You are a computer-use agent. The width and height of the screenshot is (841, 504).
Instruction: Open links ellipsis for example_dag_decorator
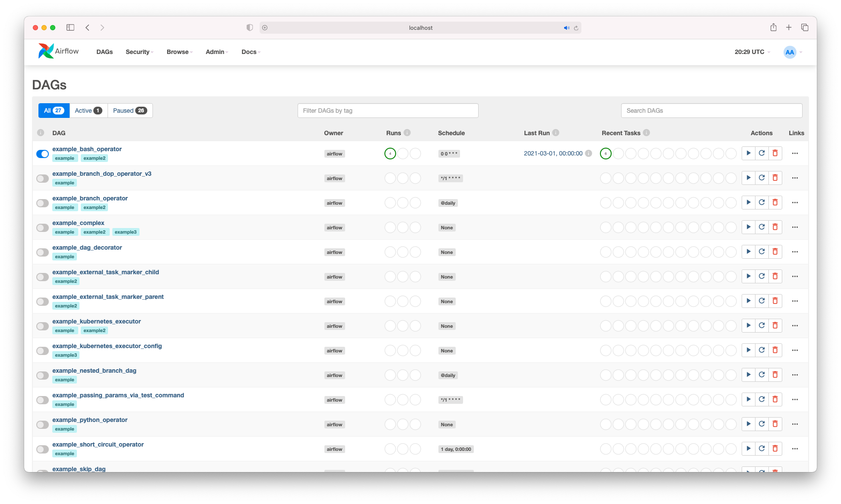(795, 252)
